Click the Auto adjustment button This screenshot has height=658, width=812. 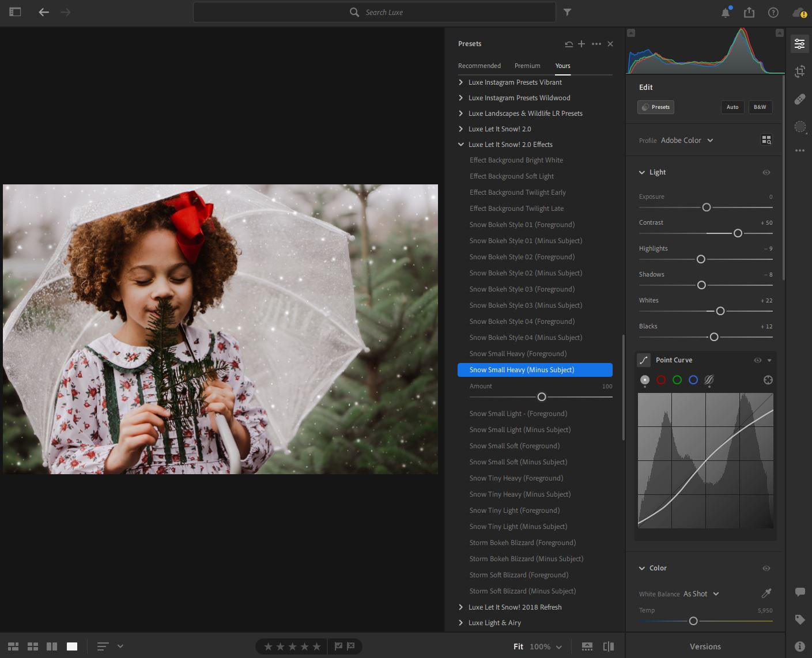pos(732,107)
